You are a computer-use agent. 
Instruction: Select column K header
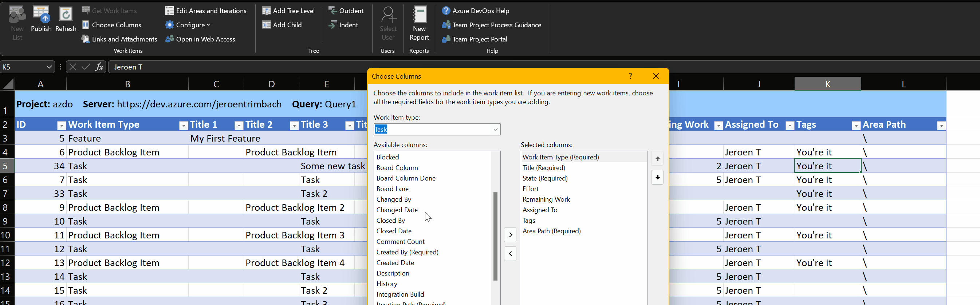(x=827, y=84)
